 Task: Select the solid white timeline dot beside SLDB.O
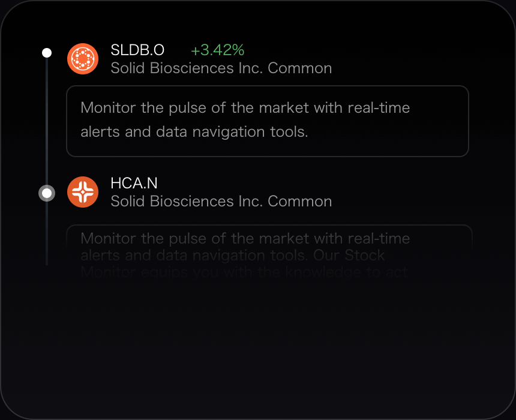(x=47, y=53)
